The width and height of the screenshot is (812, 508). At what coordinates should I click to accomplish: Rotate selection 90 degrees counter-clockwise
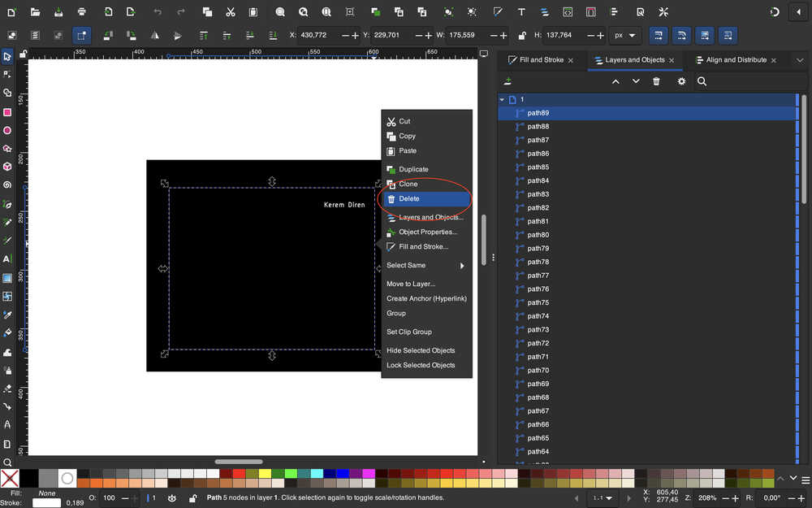(108, 35)
